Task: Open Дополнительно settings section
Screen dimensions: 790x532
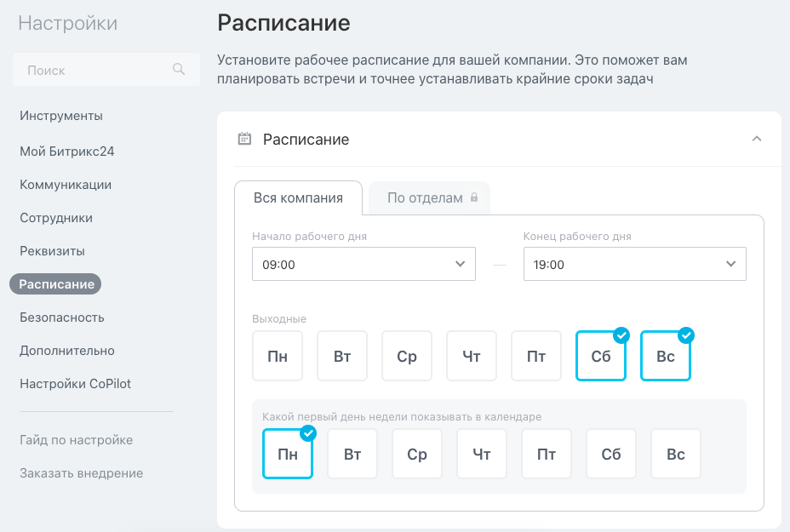Action: (67, 351)
